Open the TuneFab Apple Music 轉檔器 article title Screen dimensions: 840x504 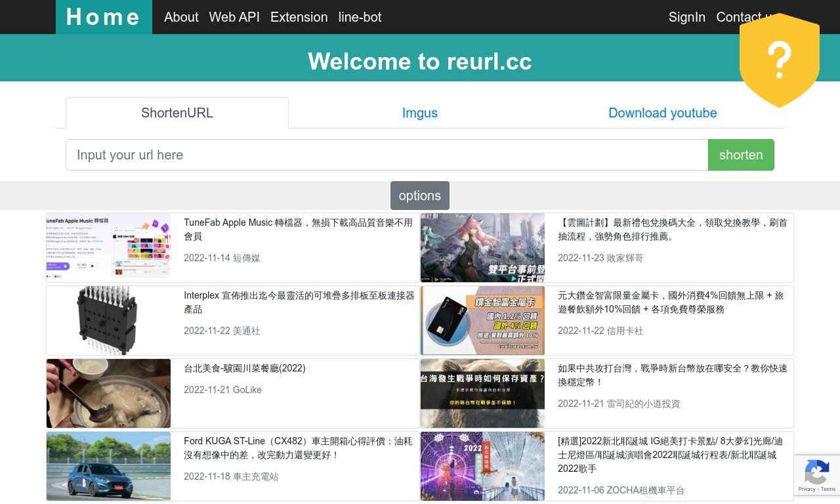pos(299,229)
